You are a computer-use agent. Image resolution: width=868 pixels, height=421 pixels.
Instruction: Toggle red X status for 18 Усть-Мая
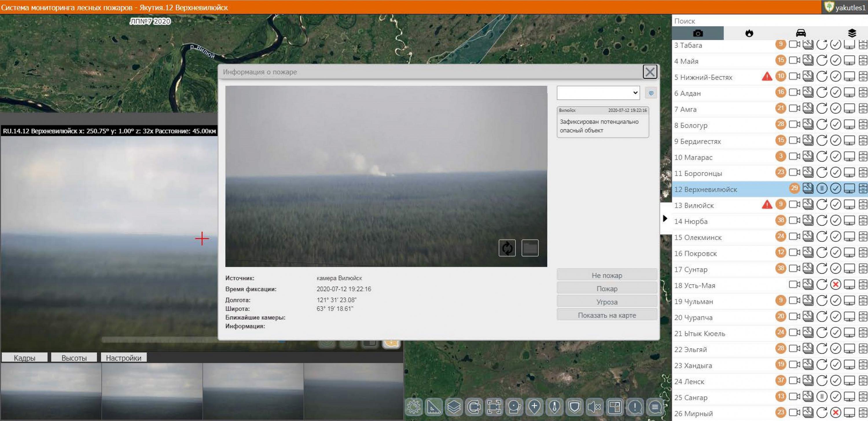(835, 285)
